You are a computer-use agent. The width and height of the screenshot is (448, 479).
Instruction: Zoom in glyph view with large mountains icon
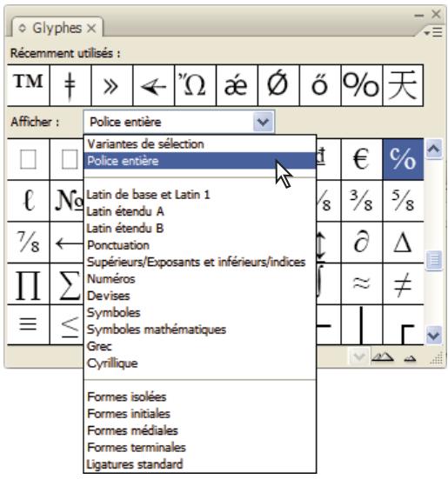coord(382,356)
